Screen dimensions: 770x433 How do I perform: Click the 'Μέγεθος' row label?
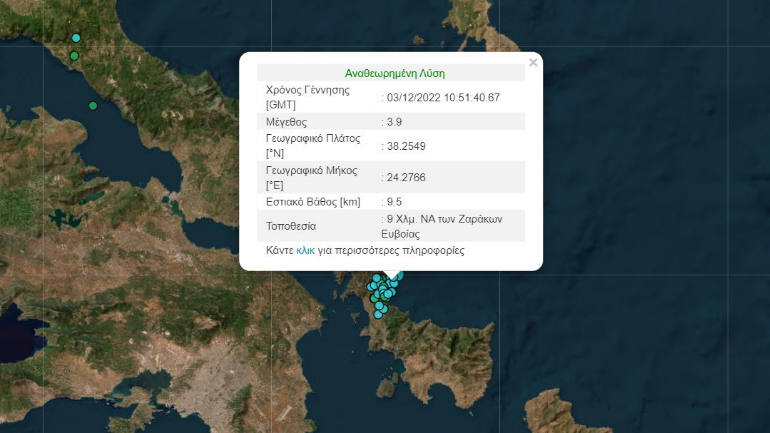tap(286, 122)
